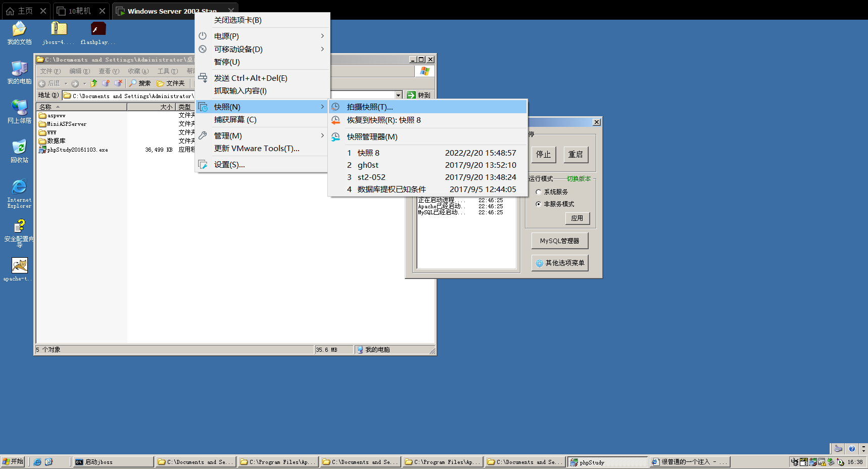Click the 应用 button in phpStudy
Screen dimensions: 868x469
[577, 218]
